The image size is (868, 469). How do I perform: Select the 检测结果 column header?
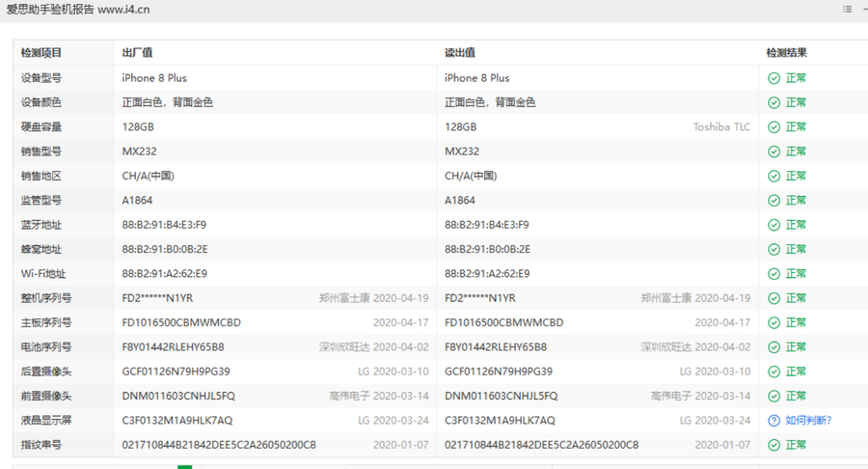(x=787, y=53)
